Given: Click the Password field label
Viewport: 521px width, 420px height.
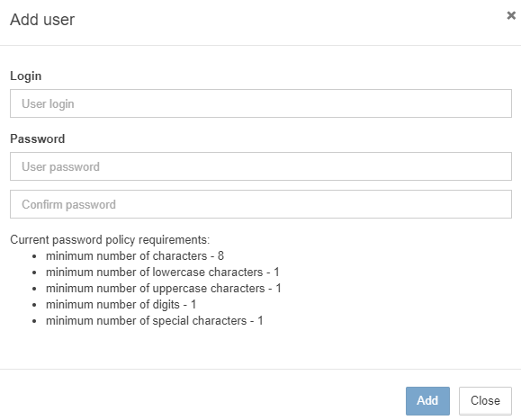Looking at the screenshot, I should click(x=37, y=139).
